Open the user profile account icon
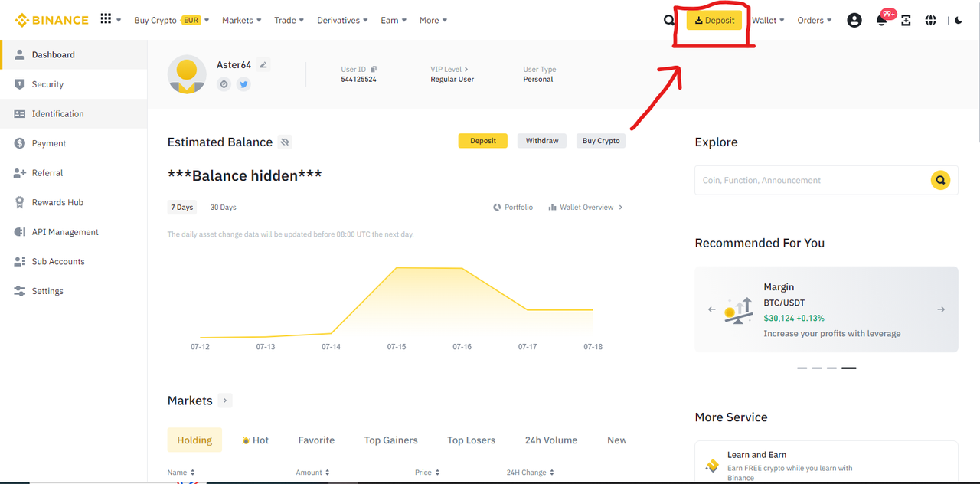The height and width of the screenshot is (484, 980). (x=854, y=21)
